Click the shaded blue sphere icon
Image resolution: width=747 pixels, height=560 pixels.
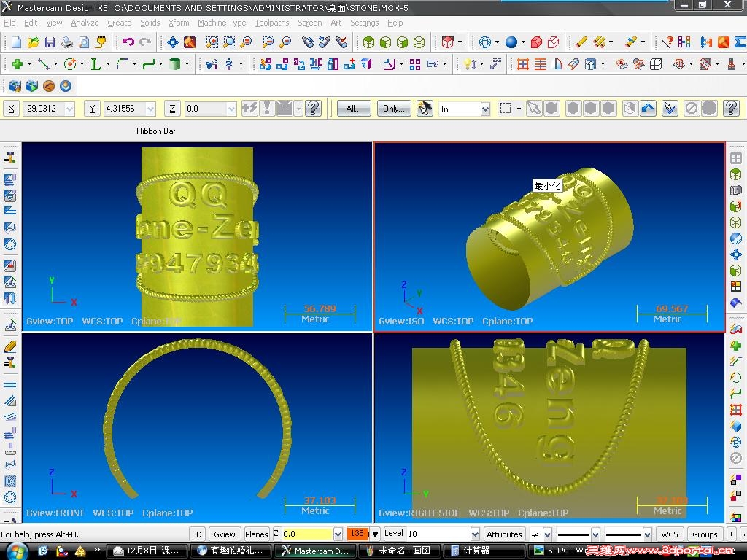tap(511, 42)
